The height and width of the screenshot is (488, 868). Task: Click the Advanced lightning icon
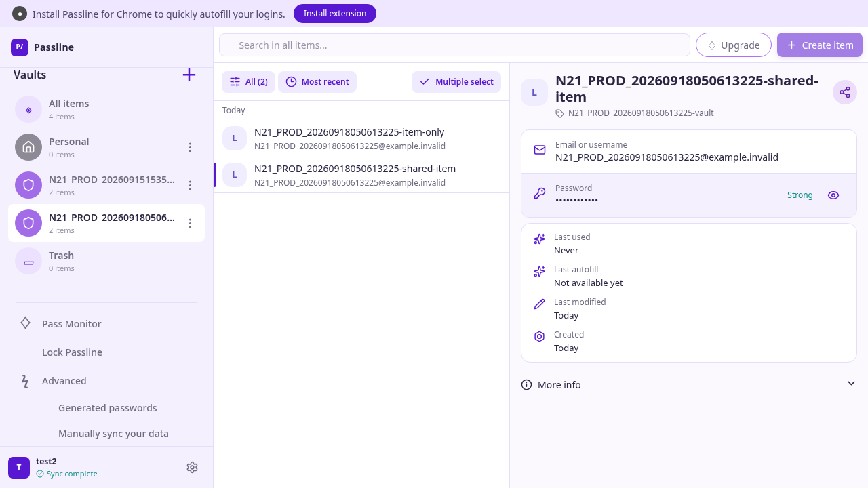(25, 381)
